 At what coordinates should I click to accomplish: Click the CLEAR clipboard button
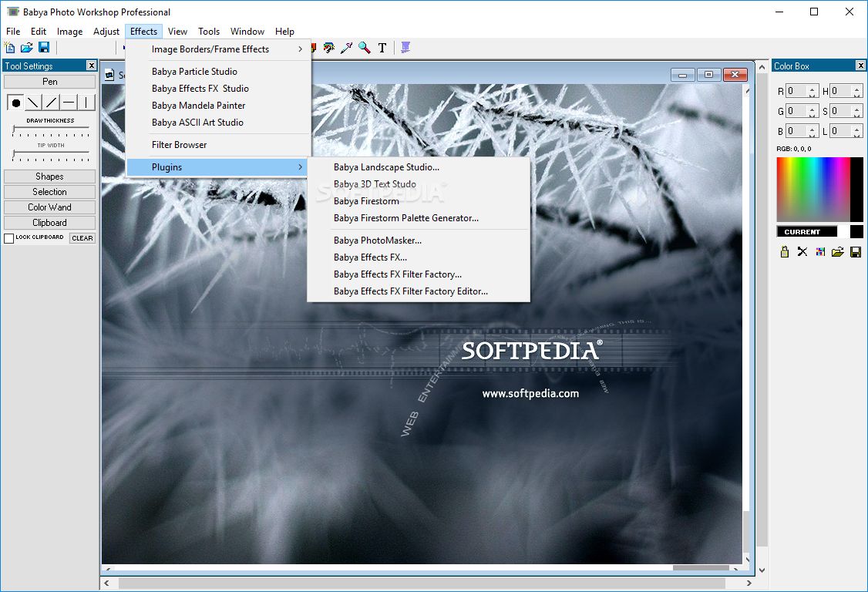[x=82, y=238]
